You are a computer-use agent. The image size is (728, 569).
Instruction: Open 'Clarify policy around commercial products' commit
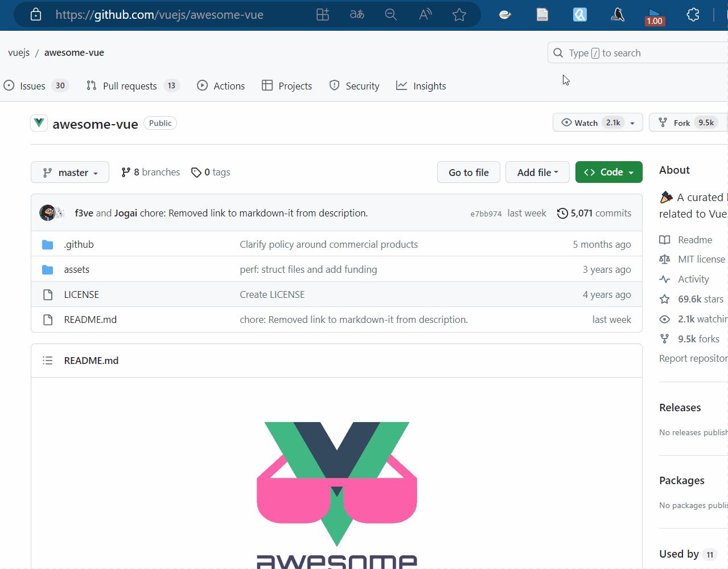(x=328, y=244)
